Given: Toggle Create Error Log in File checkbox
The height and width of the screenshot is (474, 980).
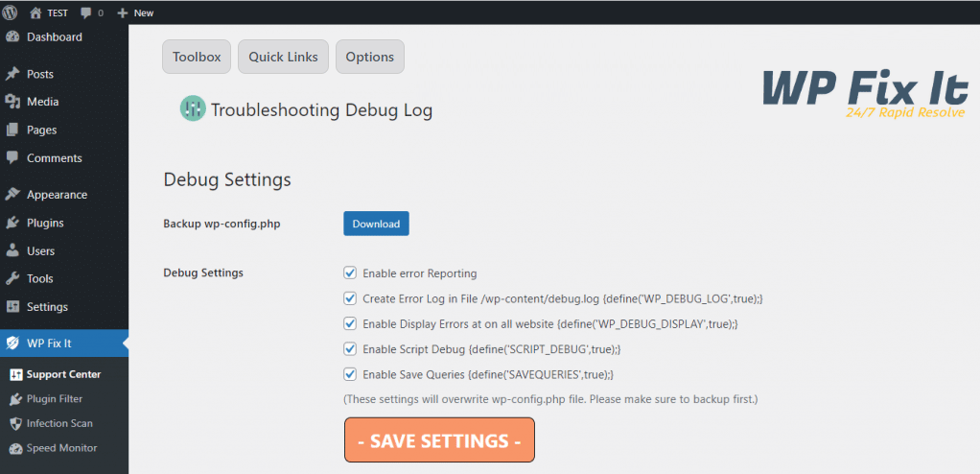Looking at the screenshot, I should point(350,299).
